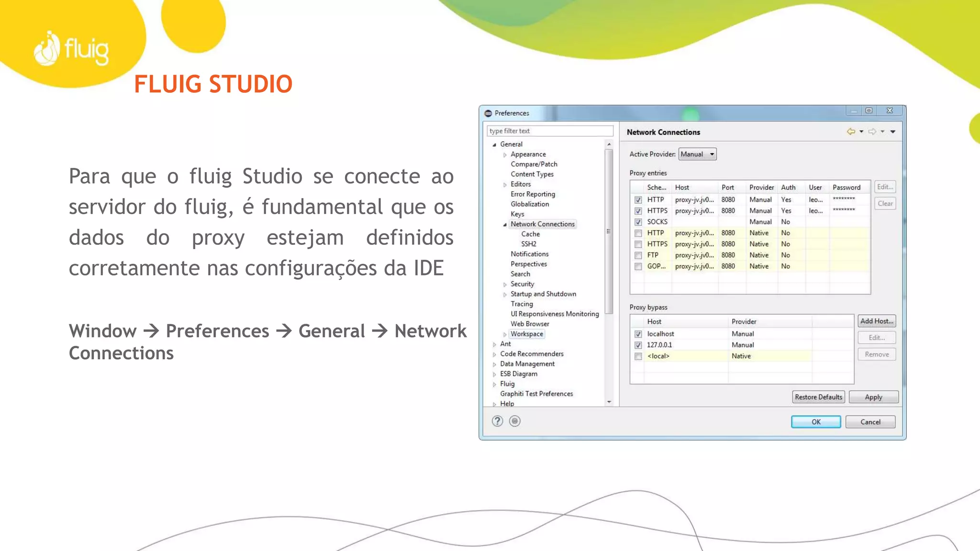This screenshot has height=551, width=980.
Task: Close the Preferences window
Action: click(890, 110)
